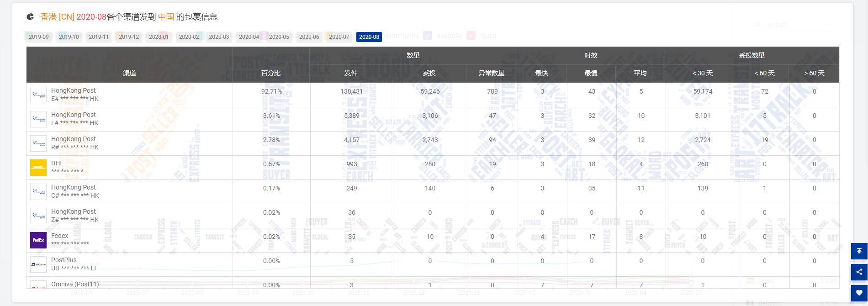Viewport: 868px width, 306px height.
Task: Click the HongKong Post R# carrier logo
Action: point(38,143)
